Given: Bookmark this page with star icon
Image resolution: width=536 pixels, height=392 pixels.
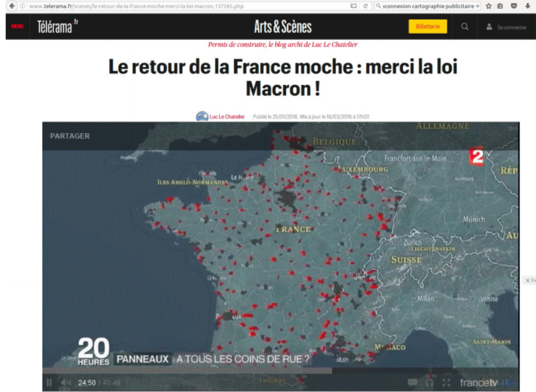Looking at the screenshot, I should coord(489,6).
